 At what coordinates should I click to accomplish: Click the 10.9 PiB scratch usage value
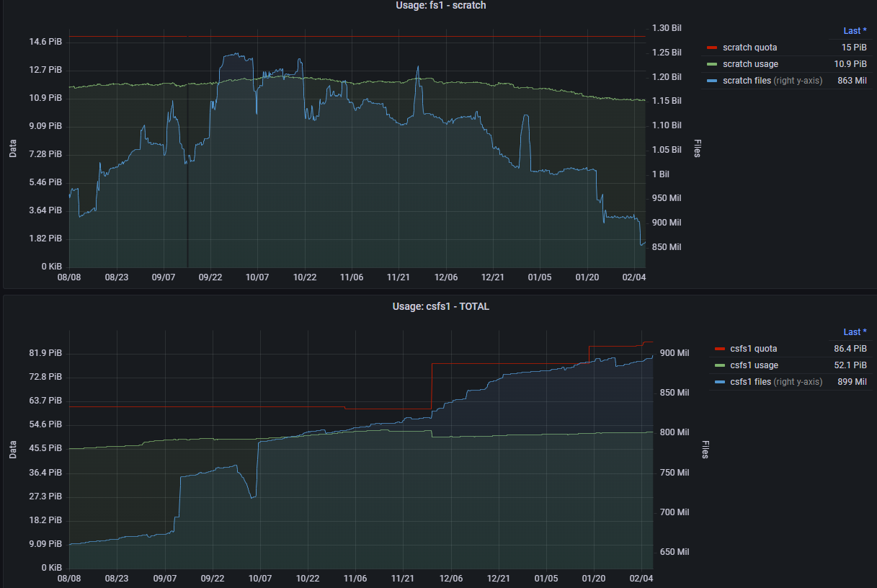point(850,64)
